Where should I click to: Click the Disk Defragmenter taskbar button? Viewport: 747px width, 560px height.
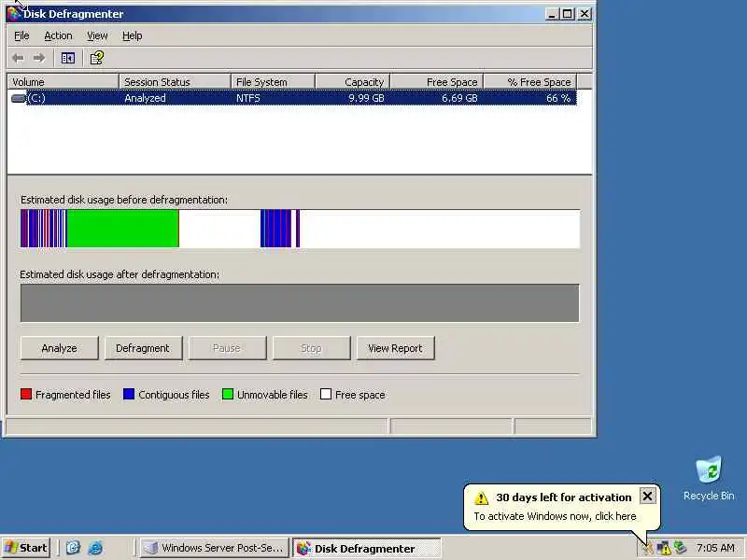point(366,548)
